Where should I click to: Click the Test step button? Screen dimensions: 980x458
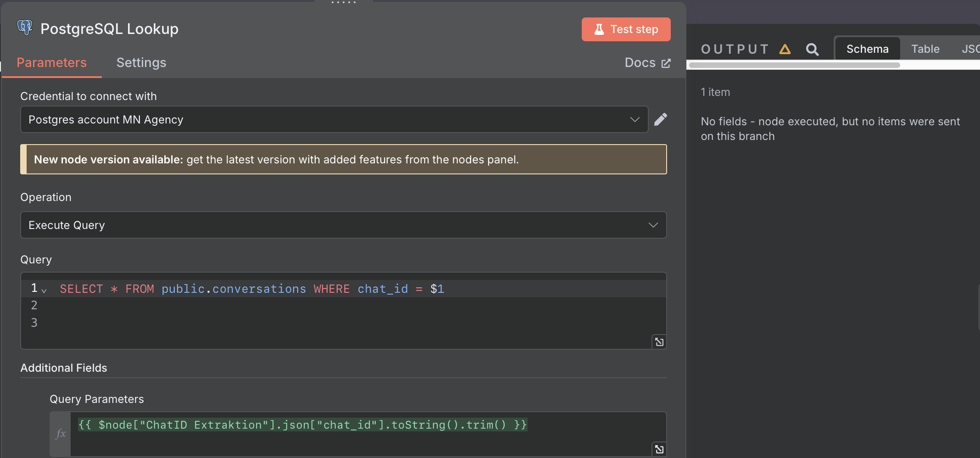(x=626, y=29)
